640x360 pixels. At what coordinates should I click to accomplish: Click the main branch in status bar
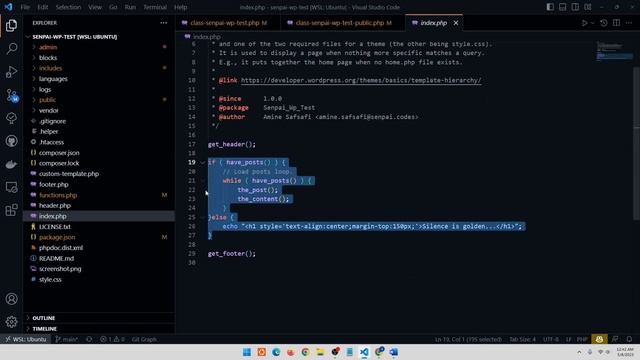(66, 339)
